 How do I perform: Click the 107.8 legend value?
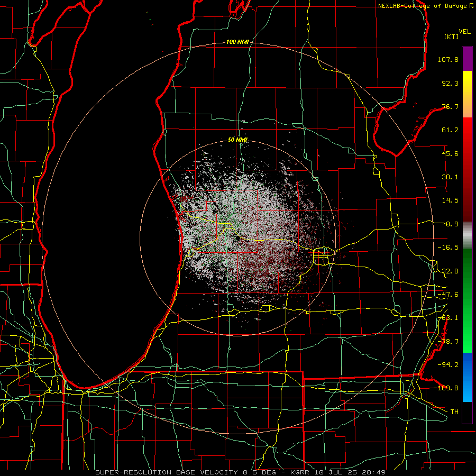click(x=448, y=59)
